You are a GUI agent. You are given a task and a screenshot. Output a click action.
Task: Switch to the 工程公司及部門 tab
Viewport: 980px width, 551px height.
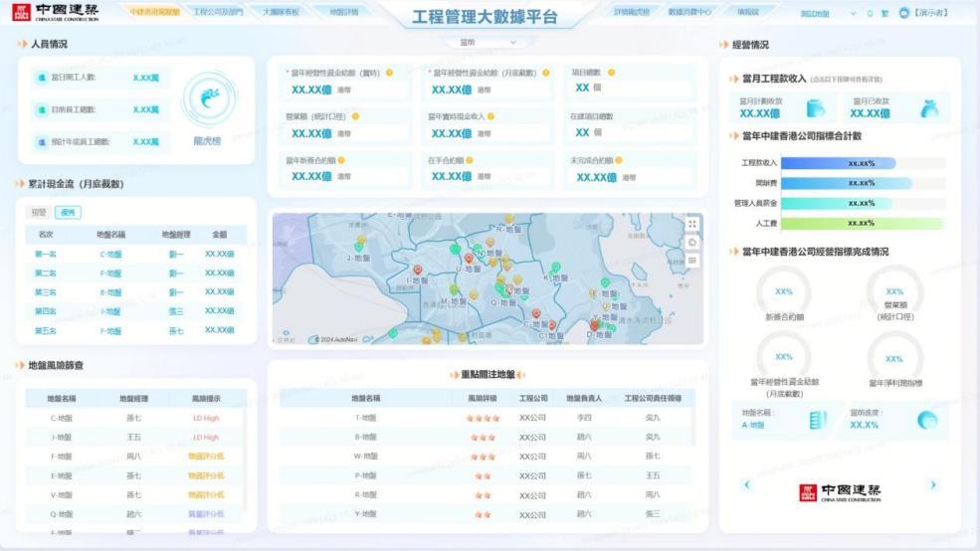tap(217, 12)
